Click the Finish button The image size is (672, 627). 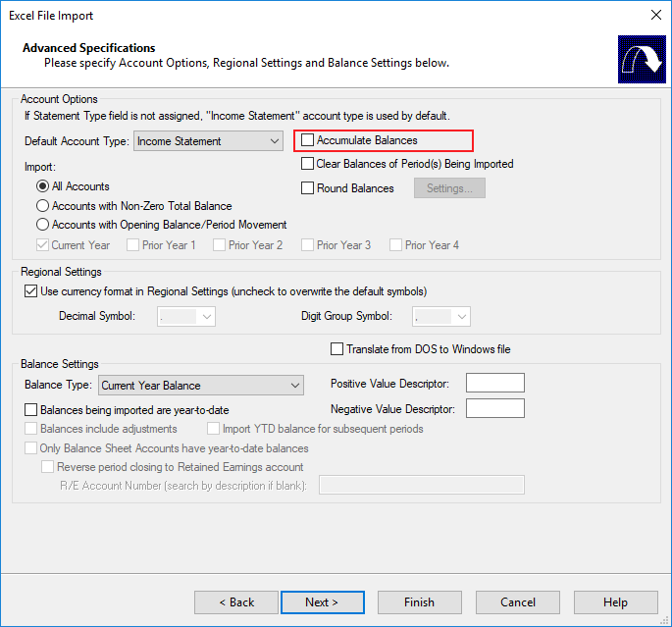tap(420, 602)
